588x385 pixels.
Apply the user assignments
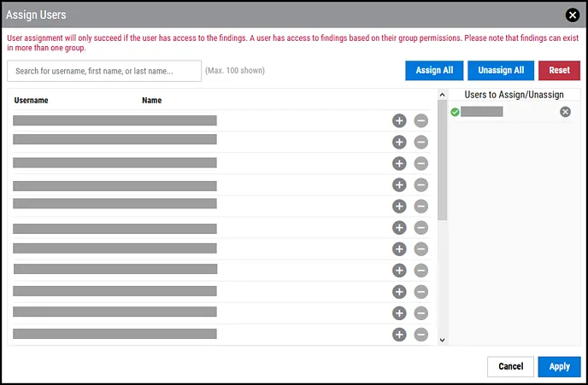click(559, 366)
